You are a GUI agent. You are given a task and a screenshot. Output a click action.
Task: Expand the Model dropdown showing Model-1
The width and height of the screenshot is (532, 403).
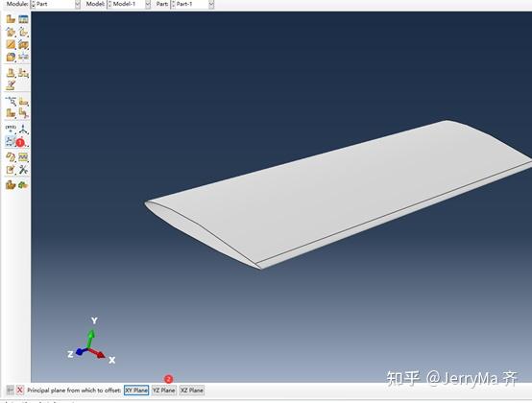[x=129, y=4]
